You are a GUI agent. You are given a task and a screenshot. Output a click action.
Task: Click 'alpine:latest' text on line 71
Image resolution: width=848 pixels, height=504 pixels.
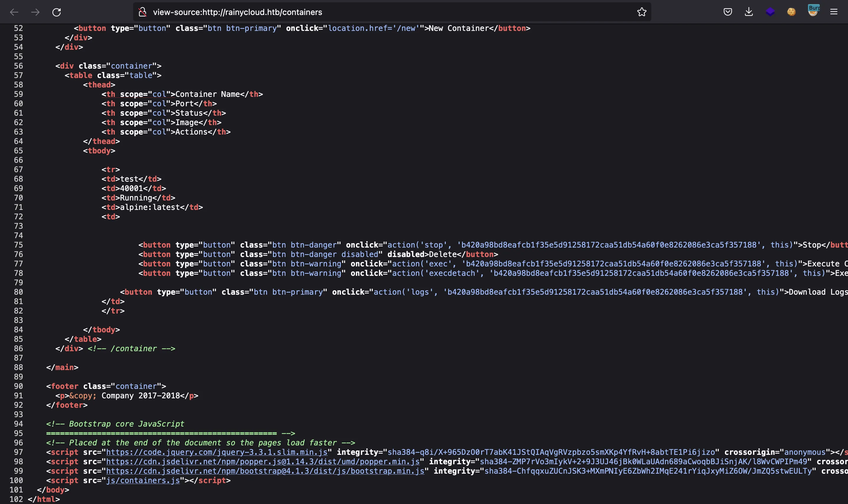pos(150,207)
